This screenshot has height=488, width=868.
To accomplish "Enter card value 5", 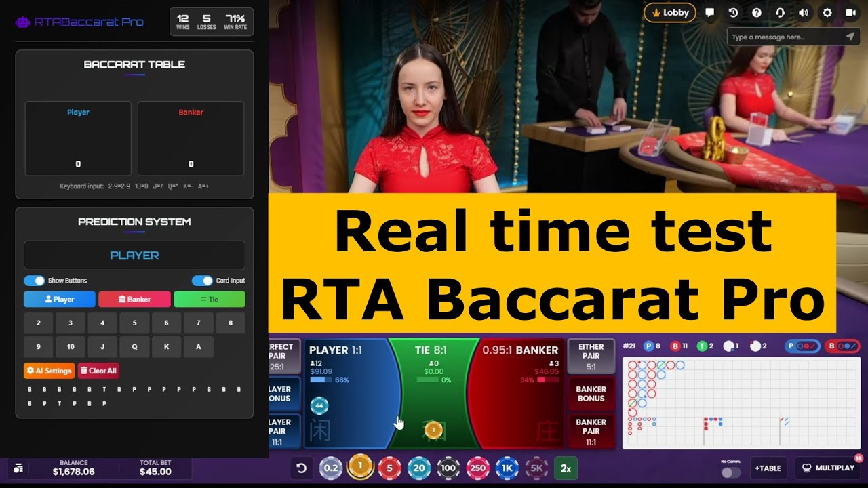I will pos(135,323).
